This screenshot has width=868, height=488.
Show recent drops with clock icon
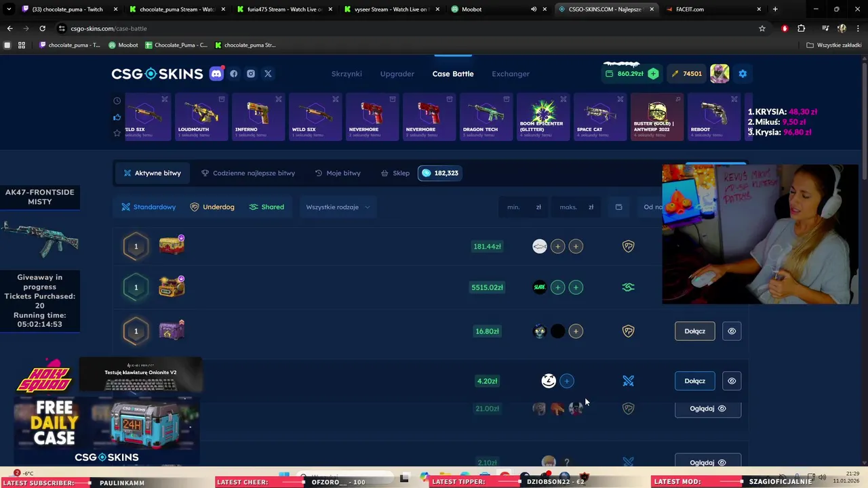(x=117, y=100)
